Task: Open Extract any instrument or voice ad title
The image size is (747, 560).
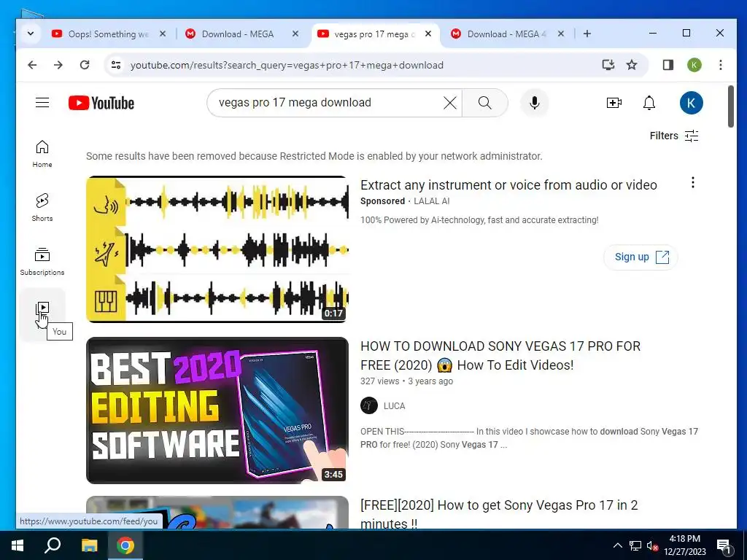Action: [x=508, y=184]
